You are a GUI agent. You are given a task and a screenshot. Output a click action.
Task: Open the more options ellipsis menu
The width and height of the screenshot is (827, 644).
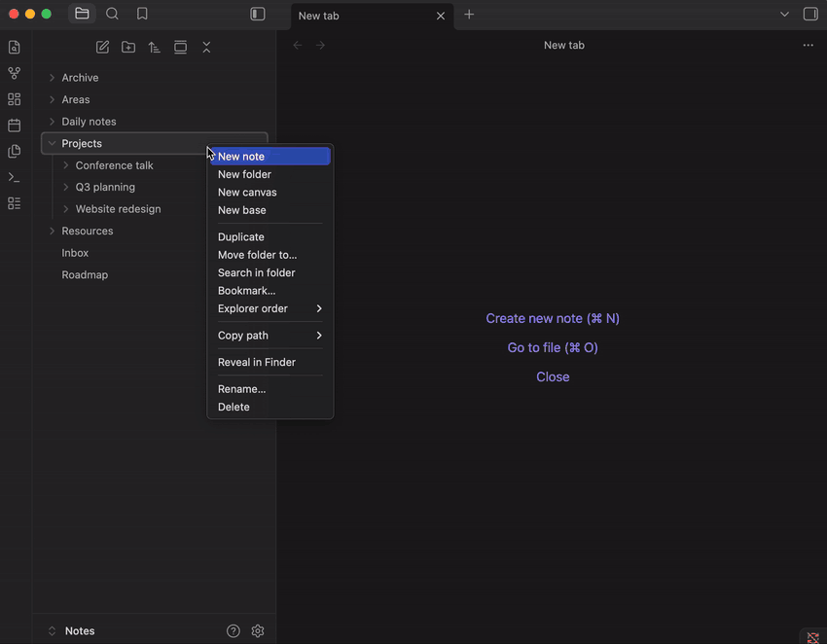808,46
